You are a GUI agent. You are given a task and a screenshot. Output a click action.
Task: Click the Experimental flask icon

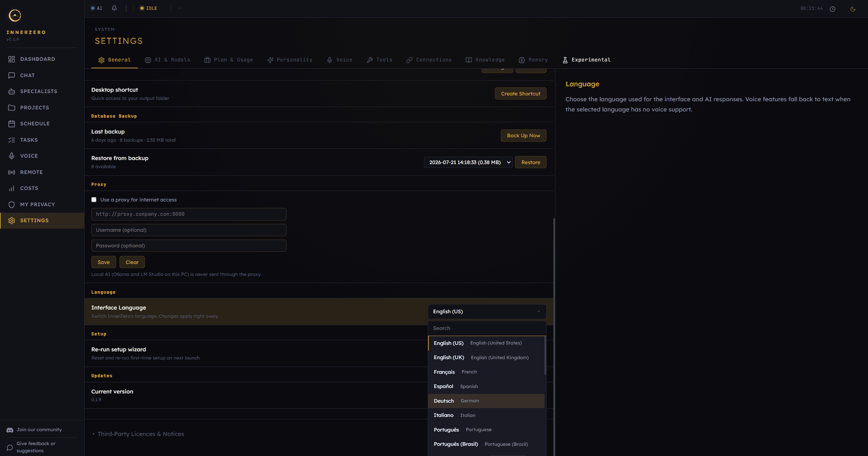tap(565, 60)
